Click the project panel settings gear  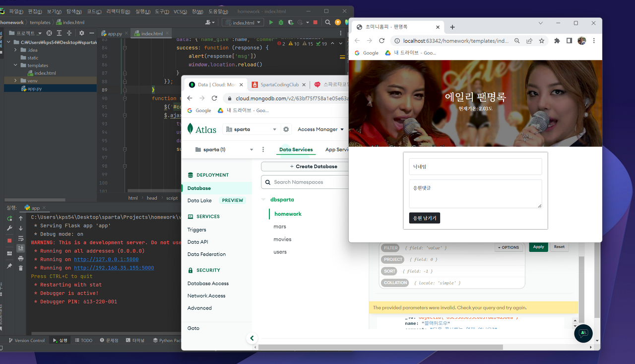[x=82, y=33]
